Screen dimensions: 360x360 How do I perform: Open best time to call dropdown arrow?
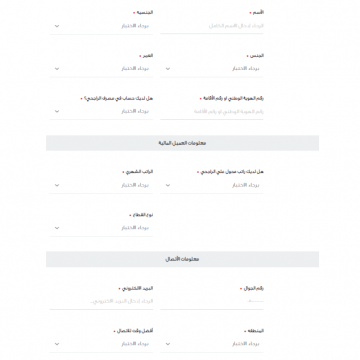click(57, 344)
